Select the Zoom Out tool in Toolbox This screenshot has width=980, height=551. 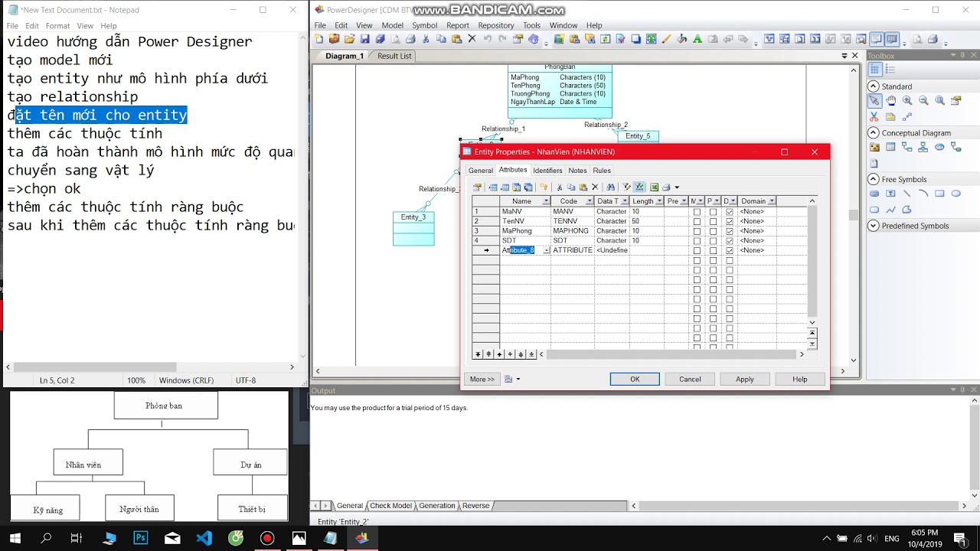(923, 100)
